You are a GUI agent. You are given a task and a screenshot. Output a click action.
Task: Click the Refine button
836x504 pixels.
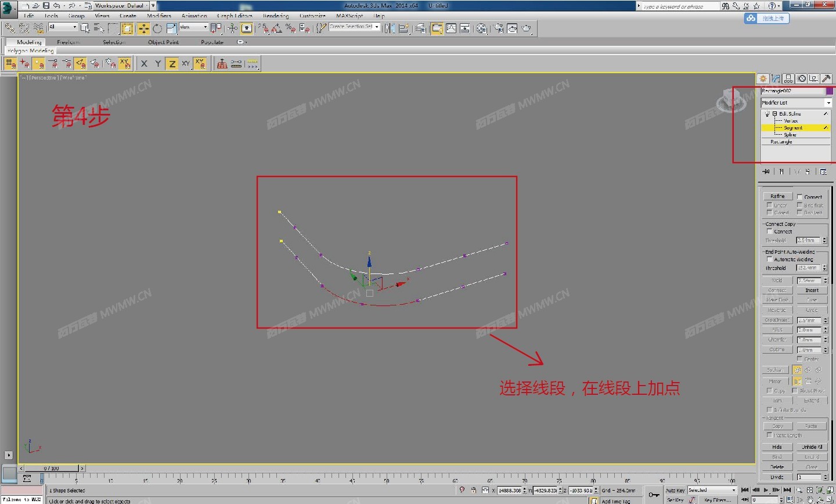click(777, 196)
